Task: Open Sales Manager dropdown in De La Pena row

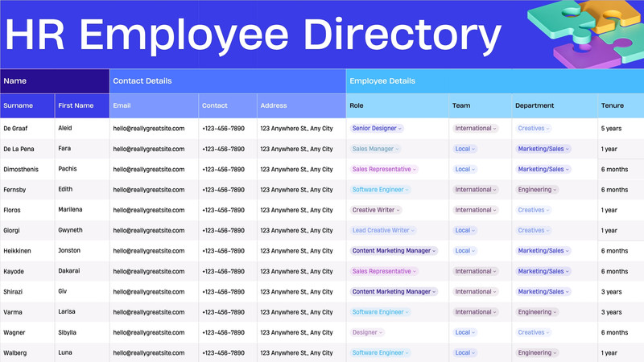Action: pos(375,149)
